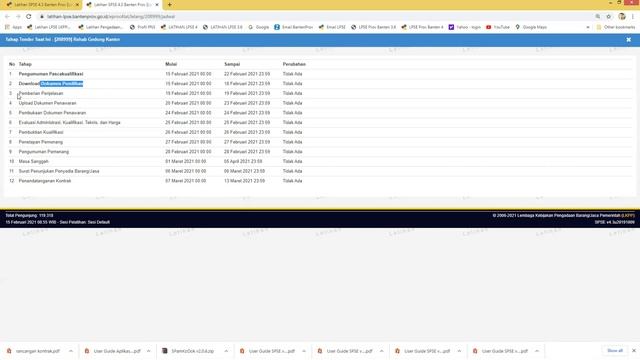Screen dimensions: 640x360
Task: Click the Mulai column header
Action: tap(171, 64)
